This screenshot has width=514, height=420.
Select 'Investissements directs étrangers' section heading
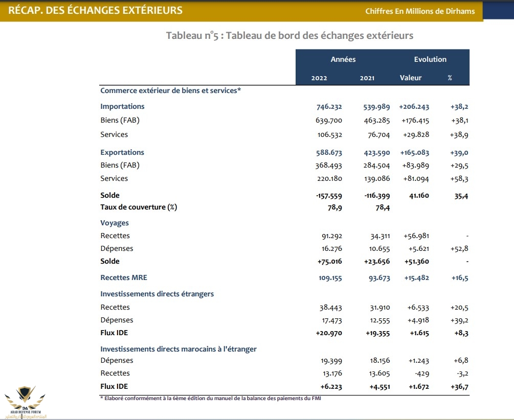pyautogui.click(x=157, y=294)
